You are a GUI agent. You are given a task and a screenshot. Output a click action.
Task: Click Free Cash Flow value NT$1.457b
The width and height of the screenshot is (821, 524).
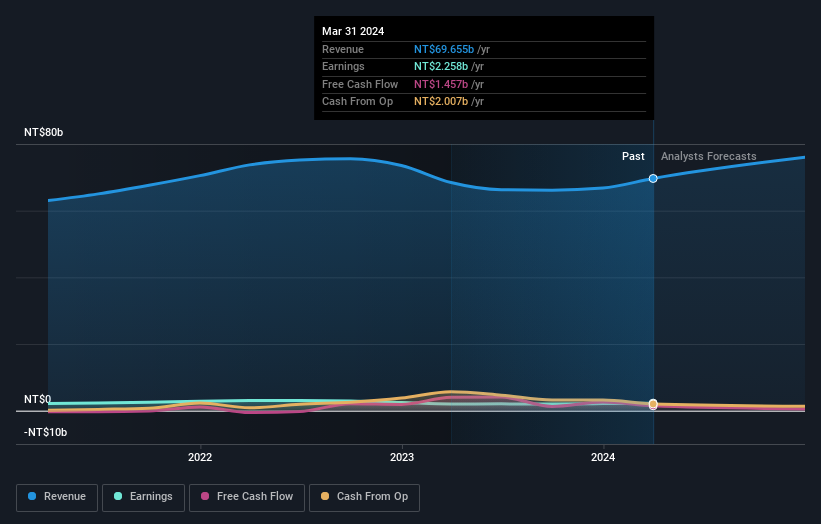tap(441, 84)
